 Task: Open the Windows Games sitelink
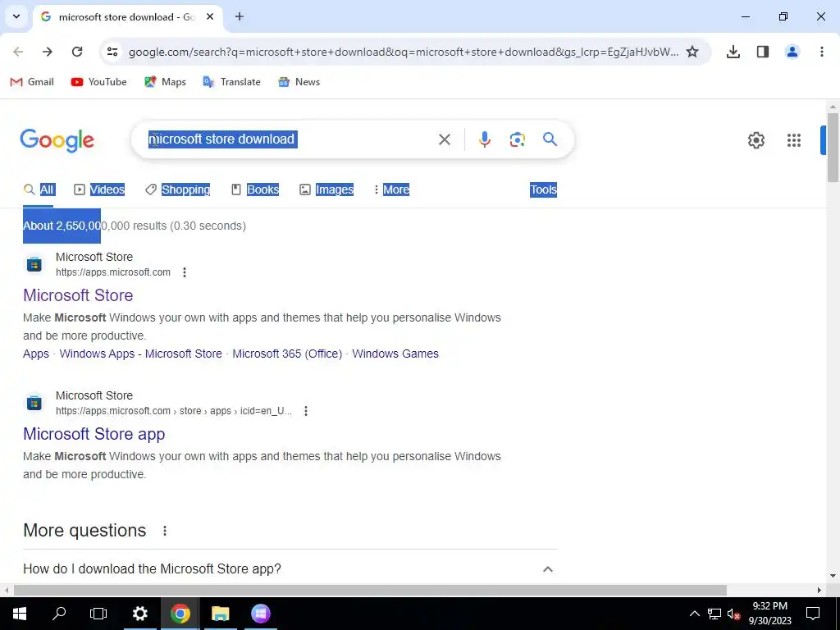(x=395, y=354)
